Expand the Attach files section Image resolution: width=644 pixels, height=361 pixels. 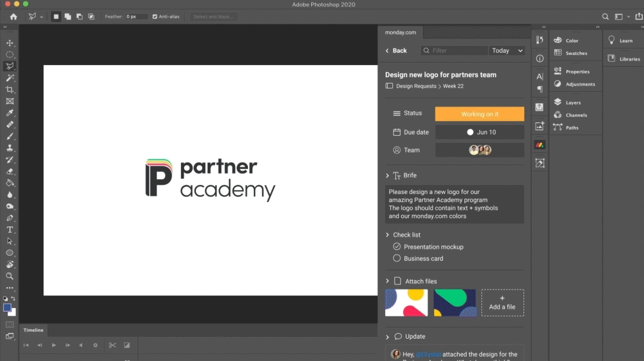tap(387, 281)
